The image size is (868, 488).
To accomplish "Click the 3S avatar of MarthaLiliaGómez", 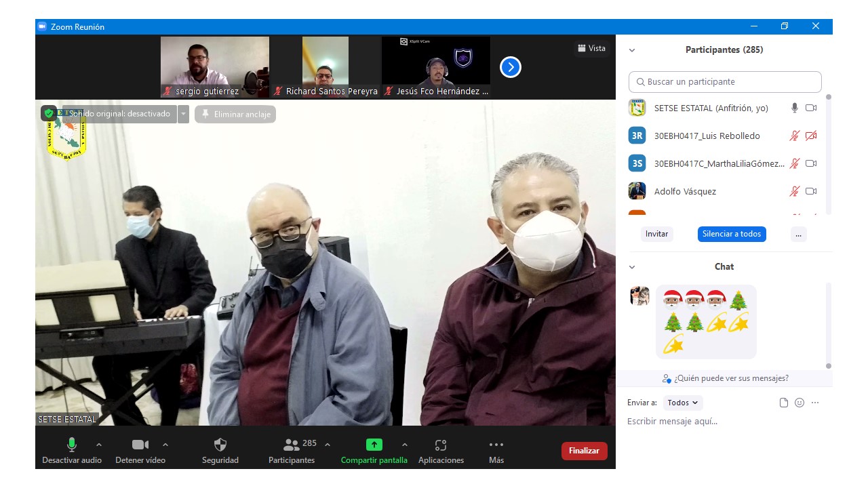I will tap(637, 163).
